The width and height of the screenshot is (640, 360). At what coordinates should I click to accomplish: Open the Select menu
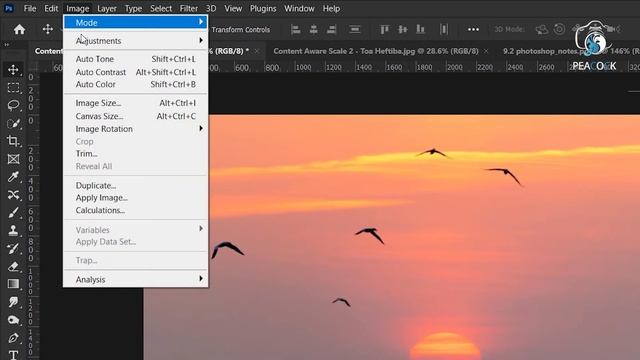pos(161,8)
